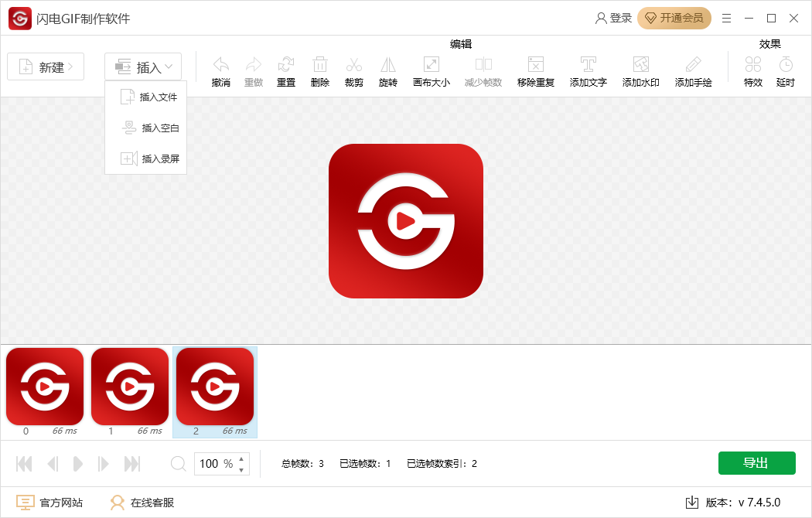This screenshot has width=812, height=518.
Task: Click the large logo in the canvas preview
Action: click(406, 221)
